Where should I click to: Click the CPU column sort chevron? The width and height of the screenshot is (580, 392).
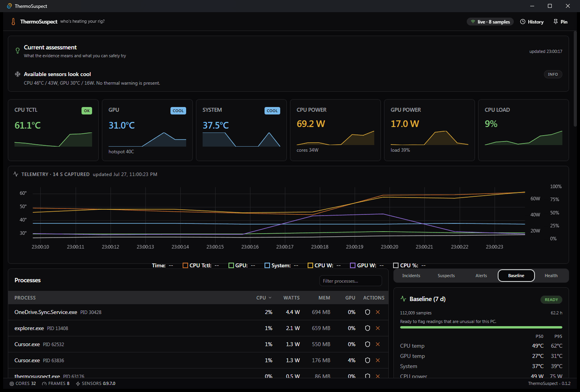(270, 298)
